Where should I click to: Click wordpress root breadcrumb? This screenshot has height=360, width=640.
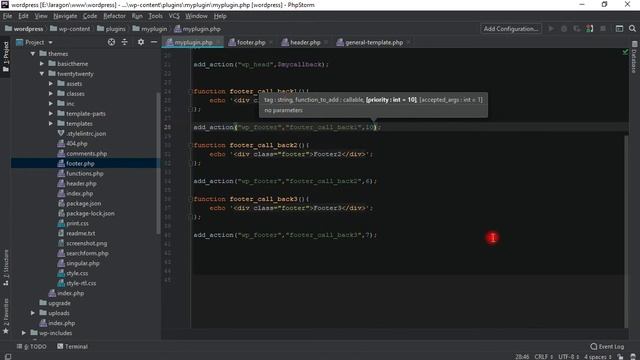(x=24, y=29)
